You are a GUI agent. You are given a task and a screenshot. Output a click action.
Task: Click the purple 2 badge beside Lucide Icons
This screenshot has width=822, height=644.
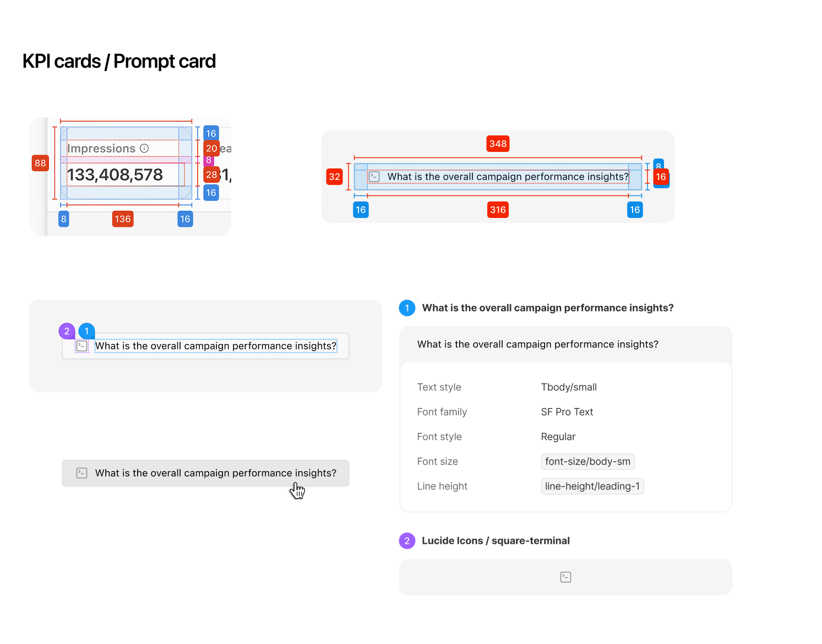[x=407, y=541]
